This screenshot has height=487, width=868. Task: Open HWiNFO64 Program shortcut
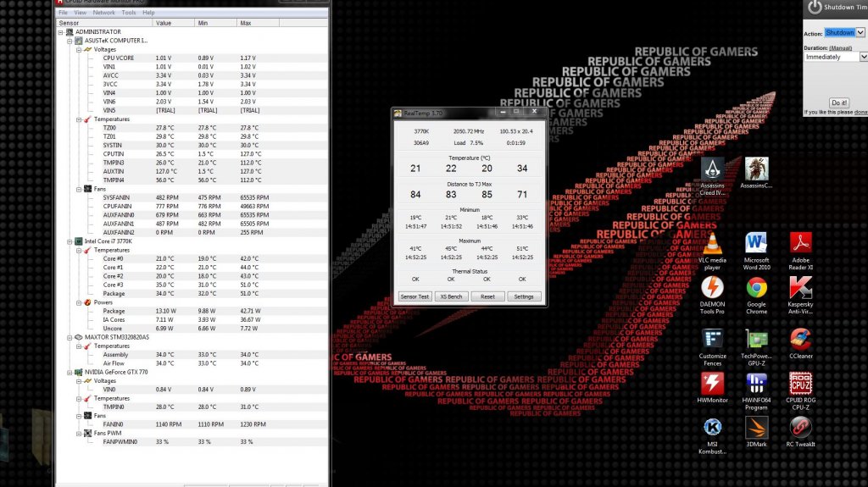756,391
